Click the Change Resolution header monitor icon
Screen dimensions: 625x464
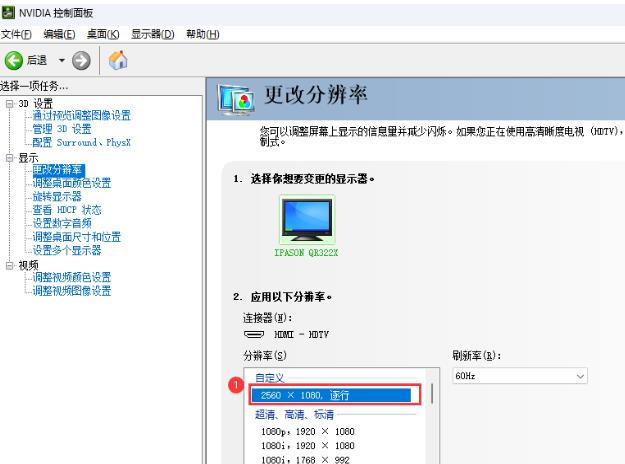click(236, 98)
